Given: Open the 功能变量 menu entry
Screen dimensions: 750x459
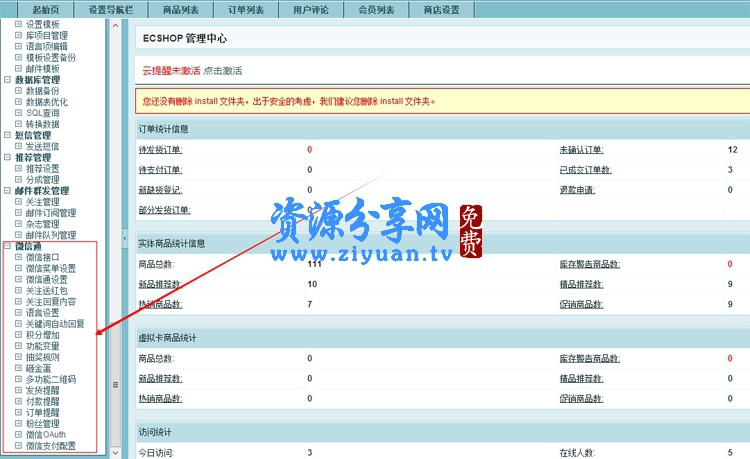Looking at the screenshot, I should pyautogui.click(x=43, y=346).
